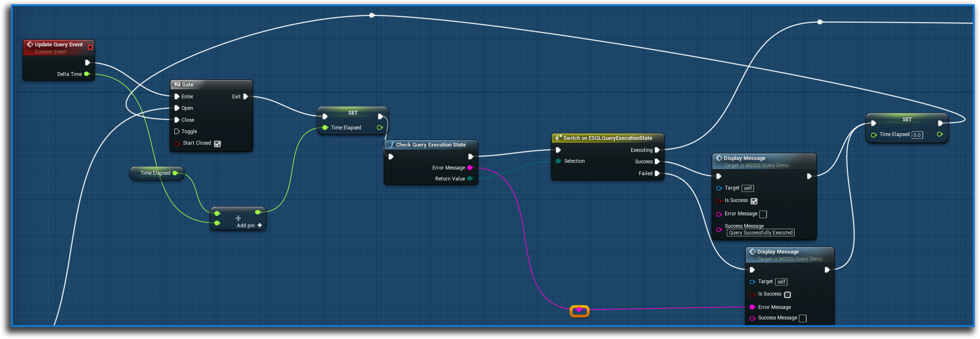Click the empty Error Message input box
The image size is (980, 339).
[x=763, y=214]
